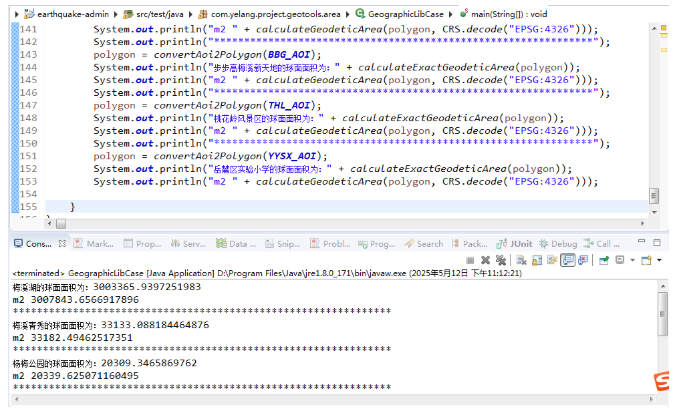Open the Package Explorer tab
This screenshot has width=674, height=415.
tap(469, 244)
